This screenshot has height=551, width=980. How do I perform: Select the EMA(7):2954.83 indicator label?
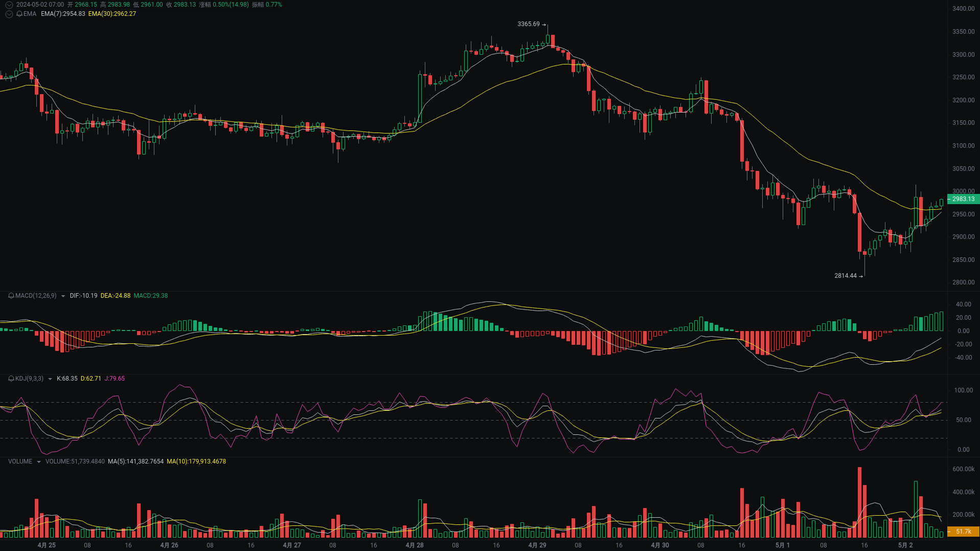[64, 14]
